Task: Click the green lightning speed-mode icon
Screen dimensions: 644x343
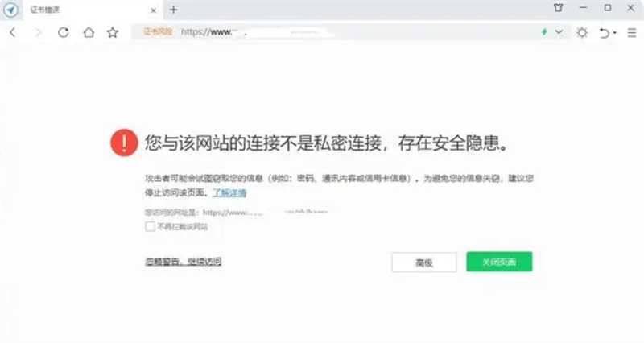Action: (x=545, y=33)
